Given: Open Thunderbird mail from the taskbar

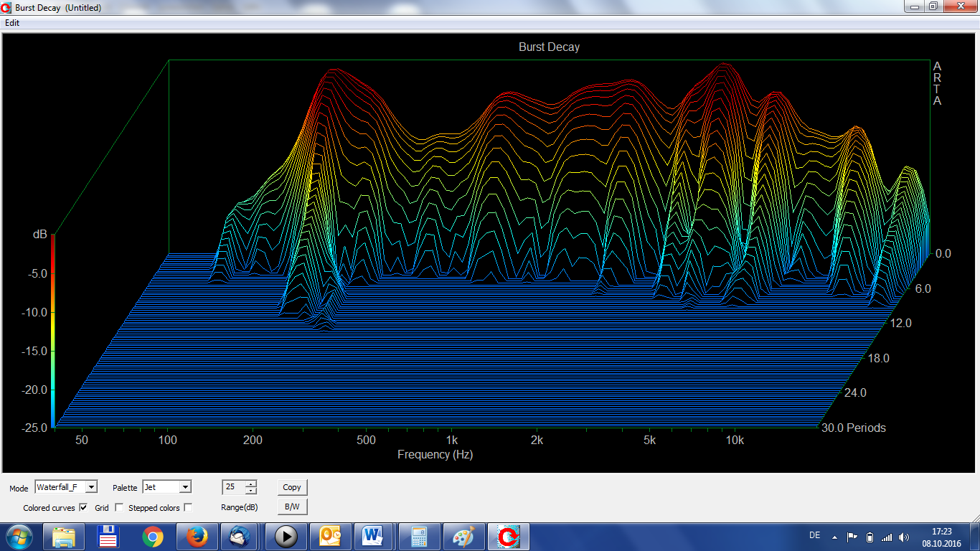Looking at the screenshot, I should [240, 536].
